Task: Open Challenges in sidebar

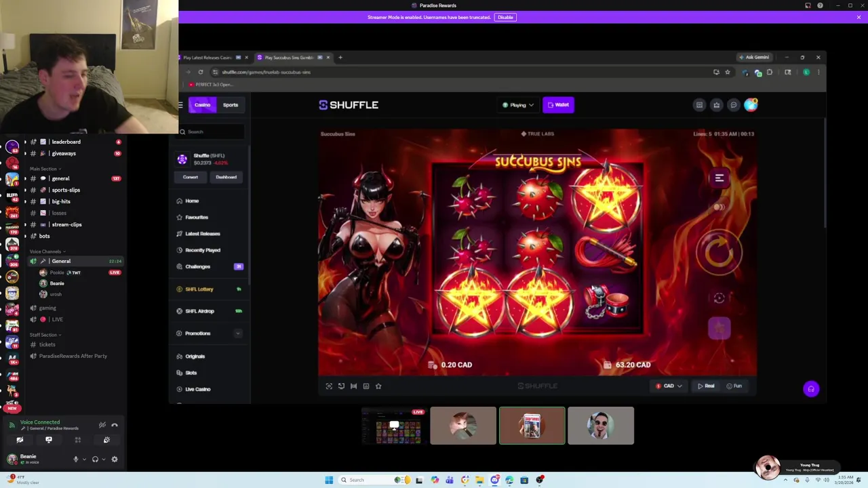Action: [x=197, y=267]
